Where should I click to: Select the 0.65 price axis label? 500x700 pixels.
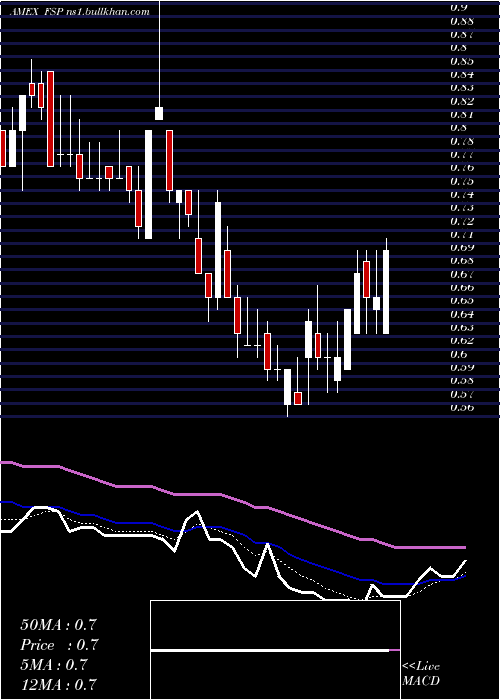click(462, 300)
